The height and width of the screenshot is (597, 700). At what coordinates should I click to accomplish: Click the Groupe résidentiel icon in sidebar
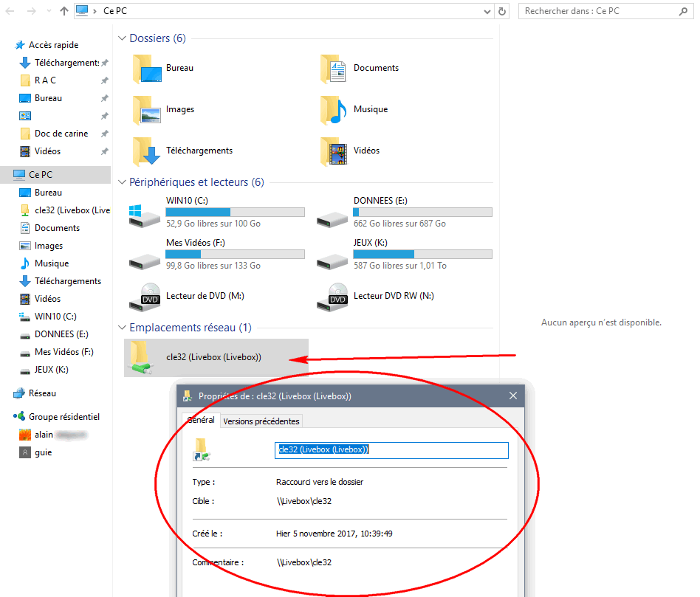click(19, 417)
